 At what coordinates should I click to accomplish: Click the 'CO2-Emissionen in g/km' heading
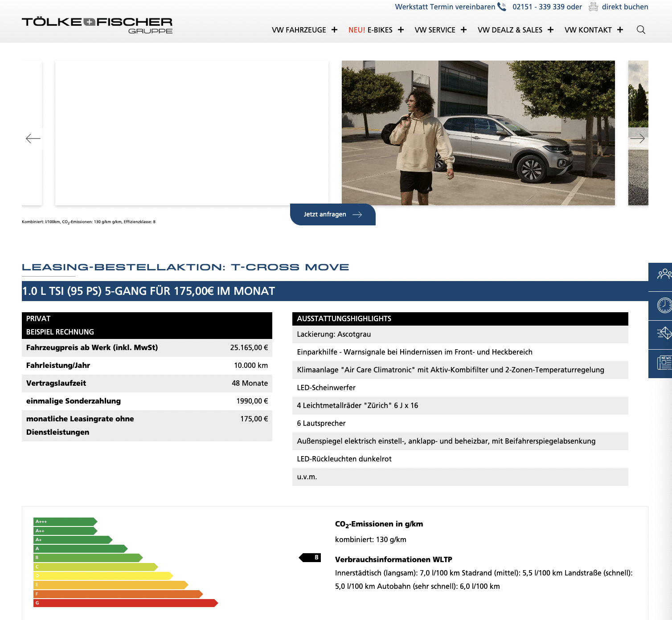[x=379, y=524]
